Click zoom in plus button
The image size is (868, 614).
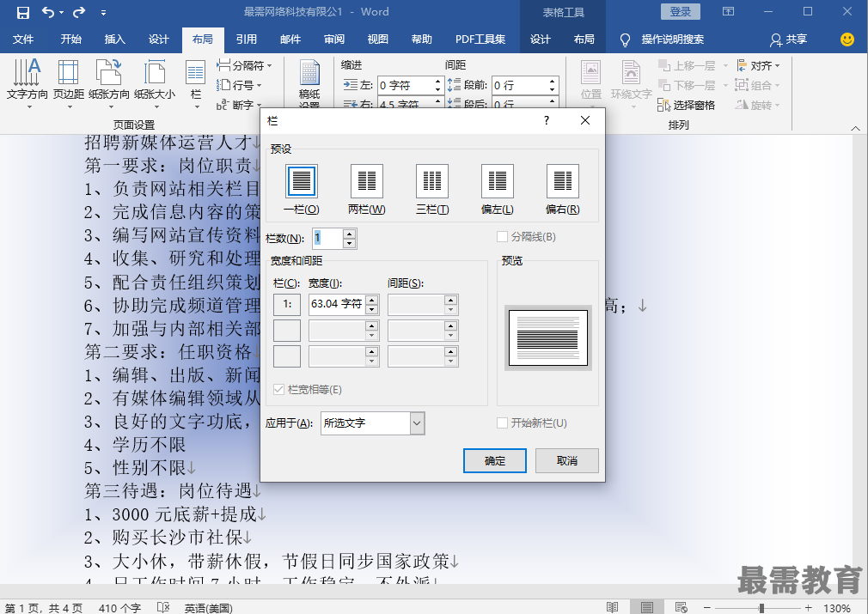click(808, 608)
